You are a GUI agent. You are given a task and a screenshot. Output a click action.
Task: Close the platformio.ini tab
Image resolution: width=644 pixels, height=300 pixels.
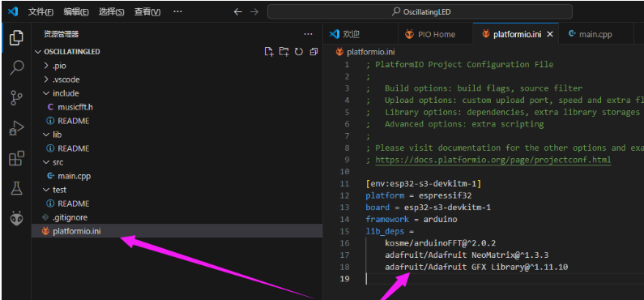tap(551, 35)
